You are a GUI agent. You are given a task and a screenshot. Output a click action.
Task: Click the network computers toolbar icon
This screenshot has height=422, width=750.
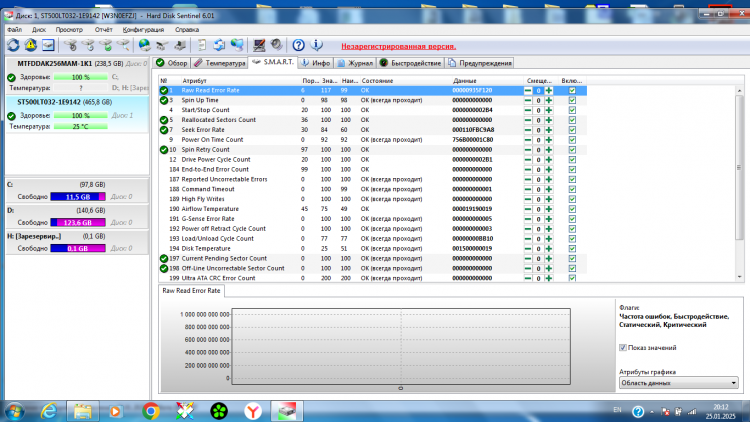tap(237, 45)
